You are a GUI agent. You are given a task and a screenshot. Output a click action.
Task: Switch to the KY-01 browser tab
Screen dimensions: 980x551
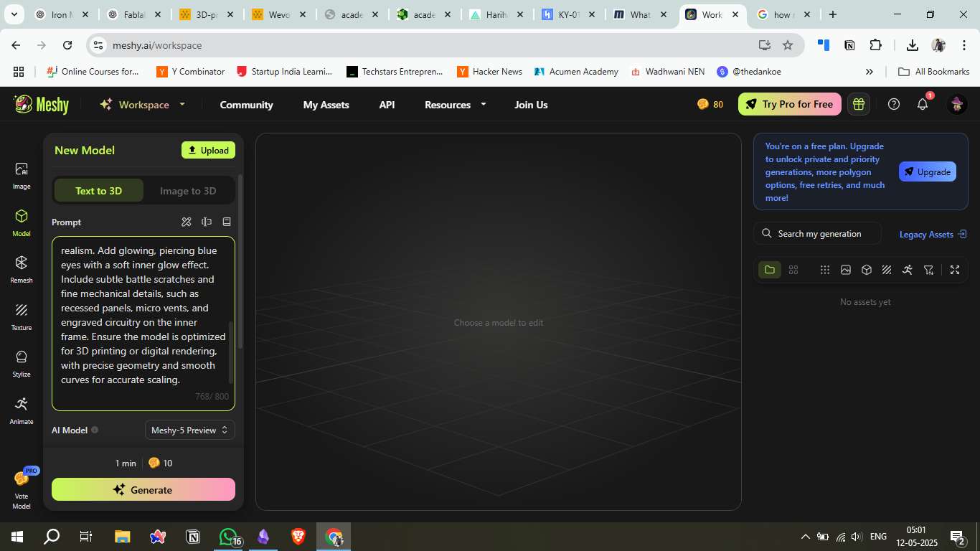click(x=568, y=14)
